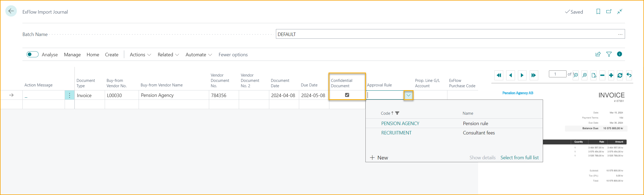Screen dimensions: 644x195
Task: Toggle the Analyse mode switch
Action: [32, 54]
